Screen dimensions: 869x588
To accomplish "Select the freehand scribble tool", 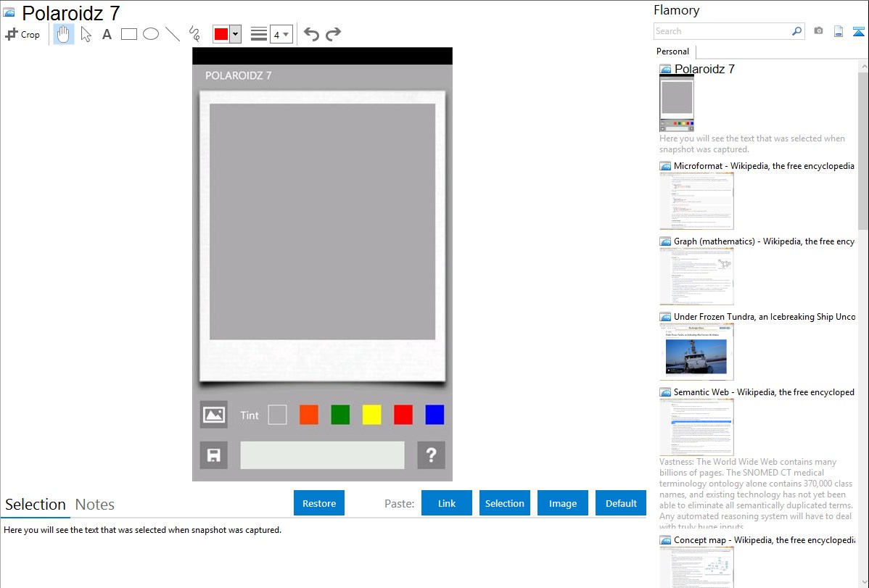I will point(194,34).
